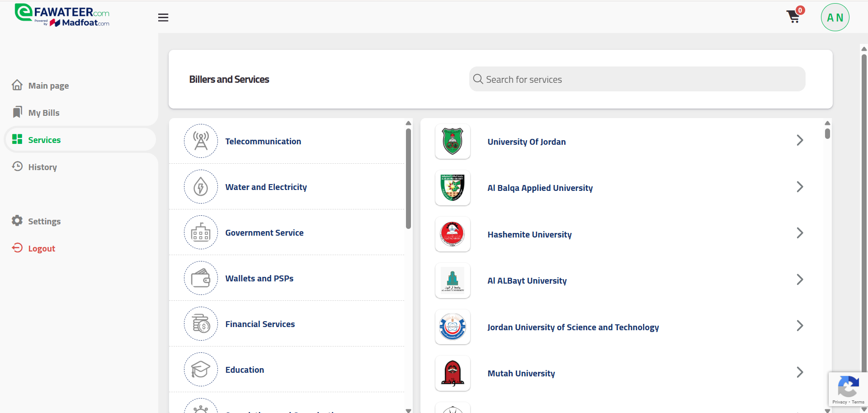The height and width of the screenshot is (413, 868).
Task: Click the Mutah University entry
Action: (521, 373)
